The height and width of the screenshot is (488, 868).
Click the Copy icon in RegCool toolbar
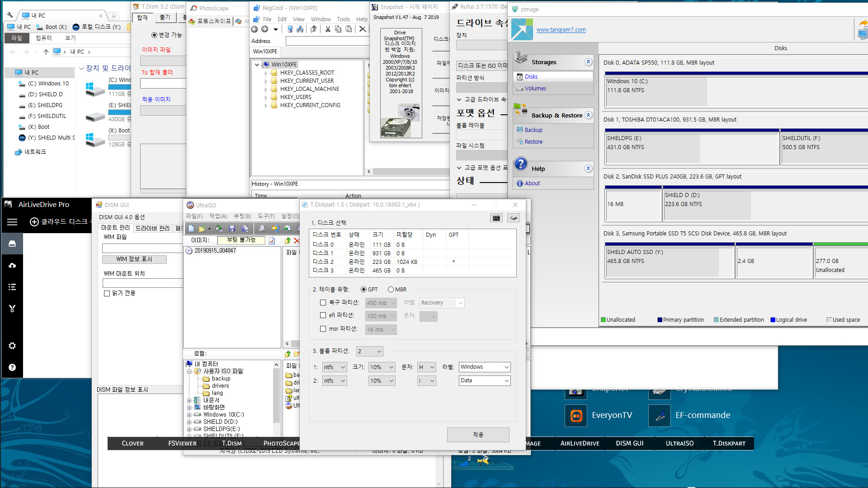pos(338,29)
